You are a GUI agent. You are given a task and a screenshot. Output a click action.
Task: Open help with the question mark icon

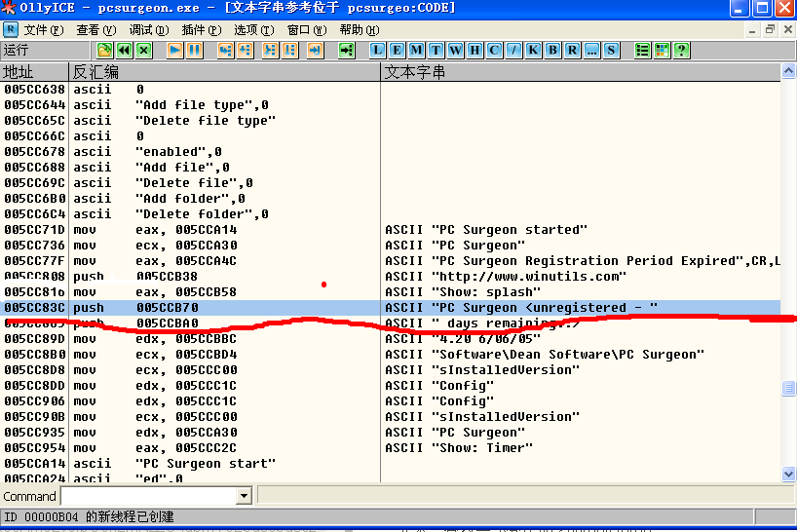682,51
